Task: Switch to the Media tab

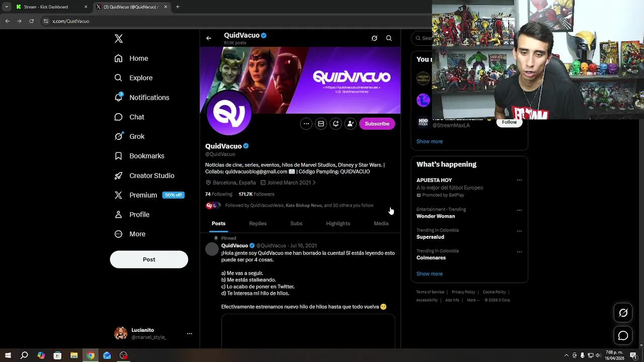Action: [x=381, y=223]
